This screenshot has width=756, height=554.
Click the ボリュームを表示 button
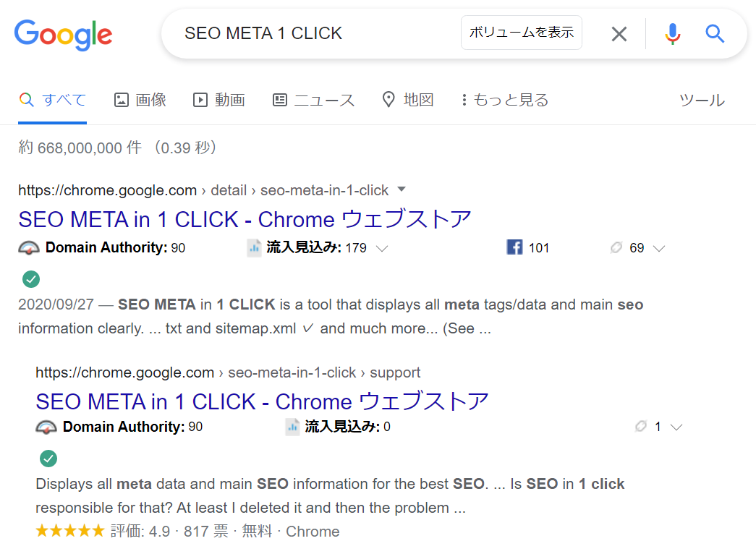pyautogui.click(x=521, y=33)
